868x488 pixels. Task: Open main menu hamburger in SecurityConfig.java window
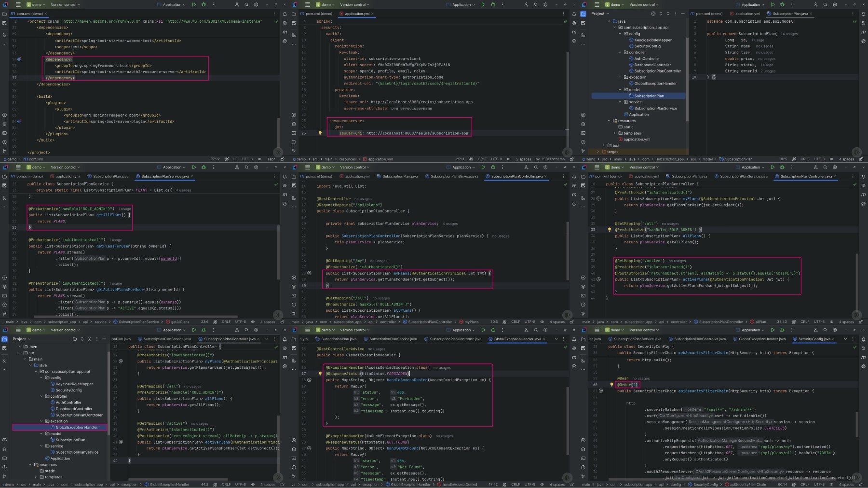(x=597, y=330)
